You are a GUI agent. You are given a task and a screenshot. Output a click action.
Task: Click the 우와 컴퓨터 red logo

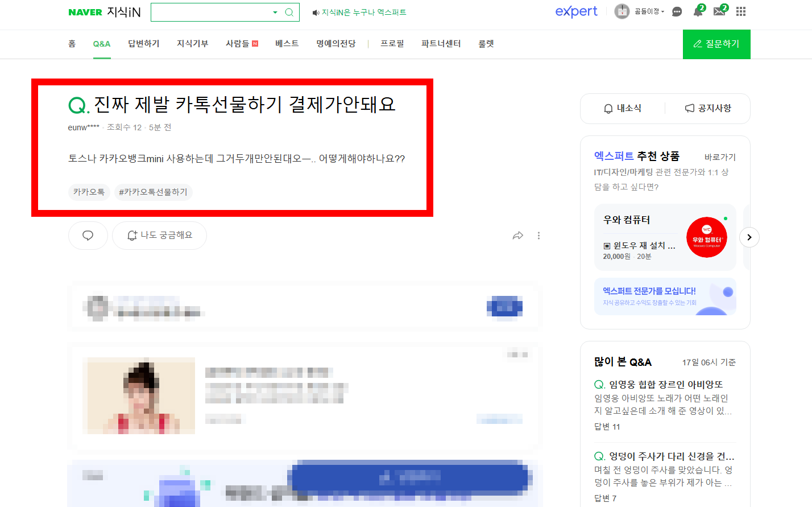point(707,237)
